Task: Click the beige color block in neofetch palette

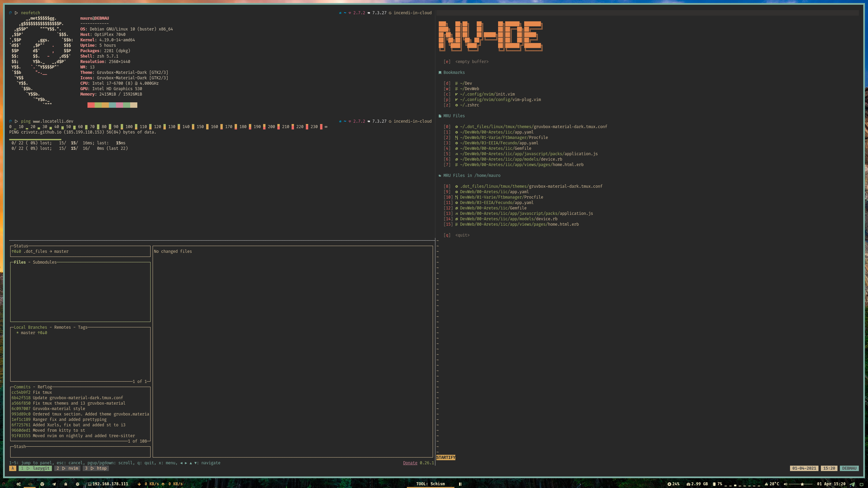Action: pyautogui.click(x=134, y=105)
